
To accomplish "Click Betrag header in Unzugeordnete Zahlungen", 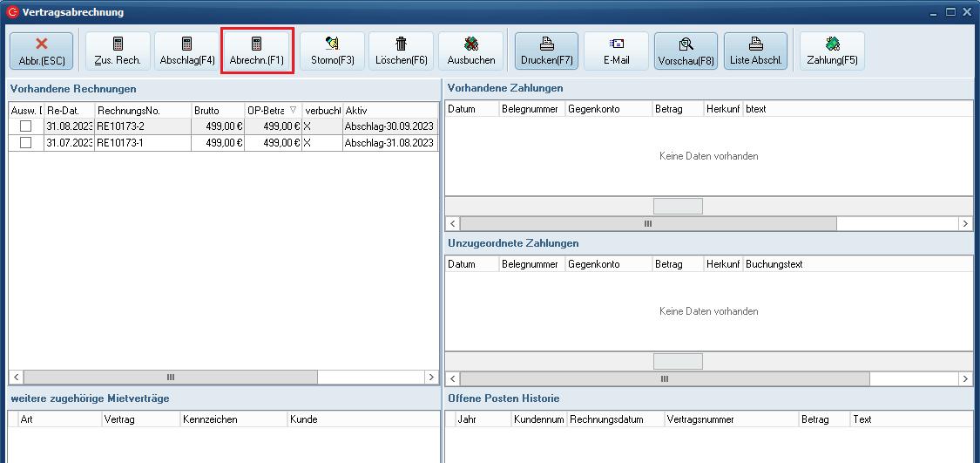I will tap(677, 264).
